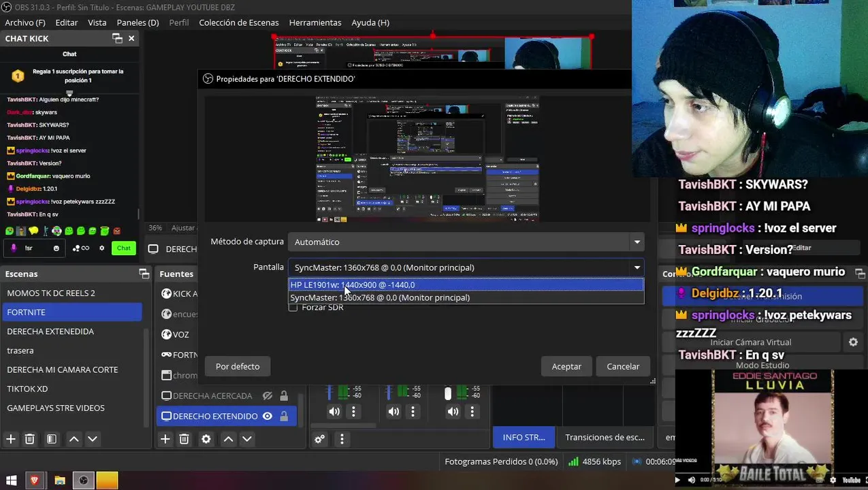The height and width of the screenshot is (490, 868).
Task: Pop out the CHAT KICK dock
Action: click(117, 39)
